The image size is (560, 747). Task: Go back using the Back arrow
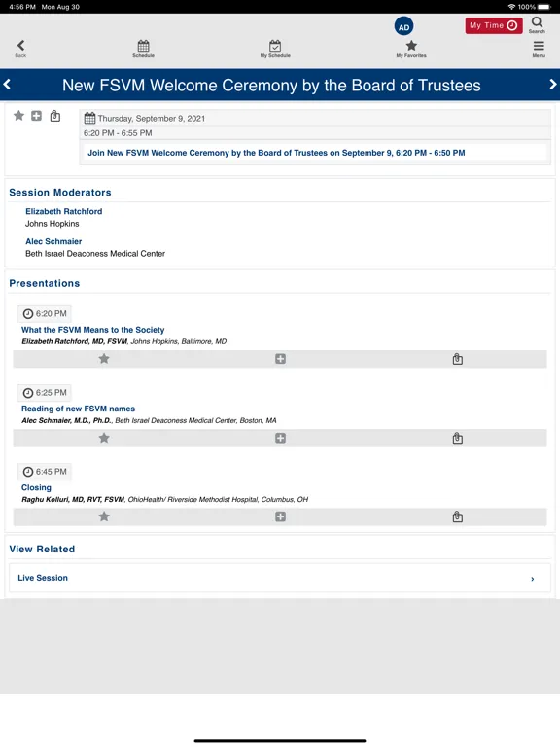click(x=20, y=48)
